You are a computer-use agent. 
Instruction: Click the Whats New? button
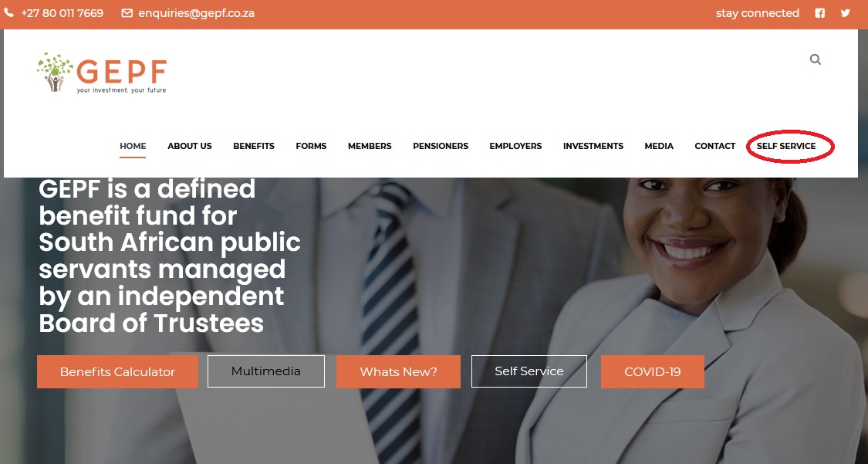point(399,371)
